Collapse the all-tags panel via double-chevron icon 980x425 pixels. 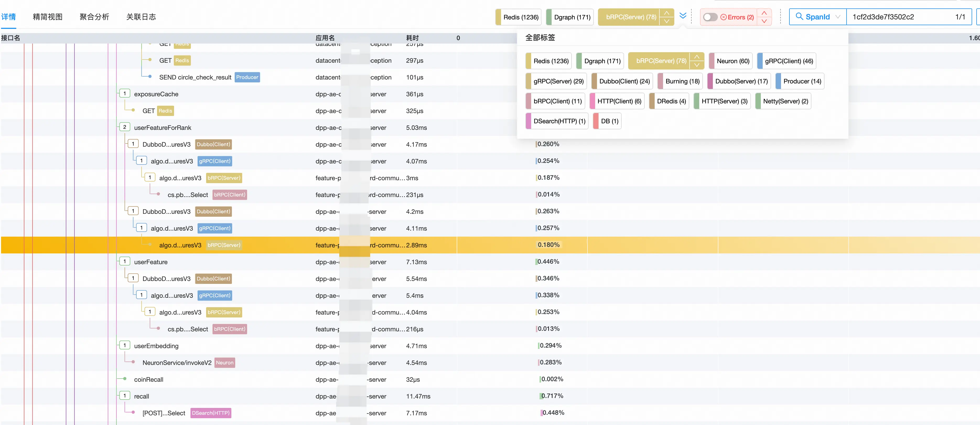click(x=682, y=16)
